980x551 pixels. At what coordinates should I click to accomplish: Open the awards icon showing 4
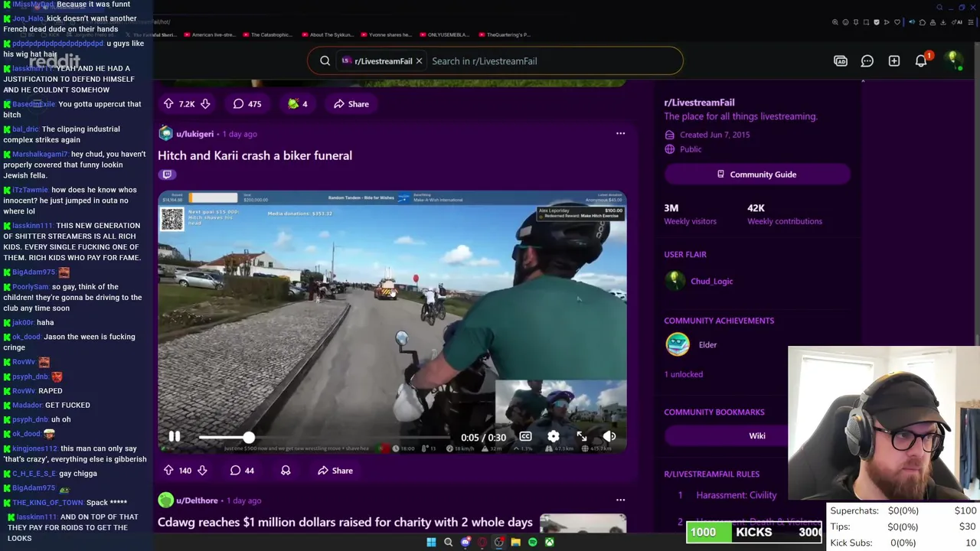(x=298, y=104)
